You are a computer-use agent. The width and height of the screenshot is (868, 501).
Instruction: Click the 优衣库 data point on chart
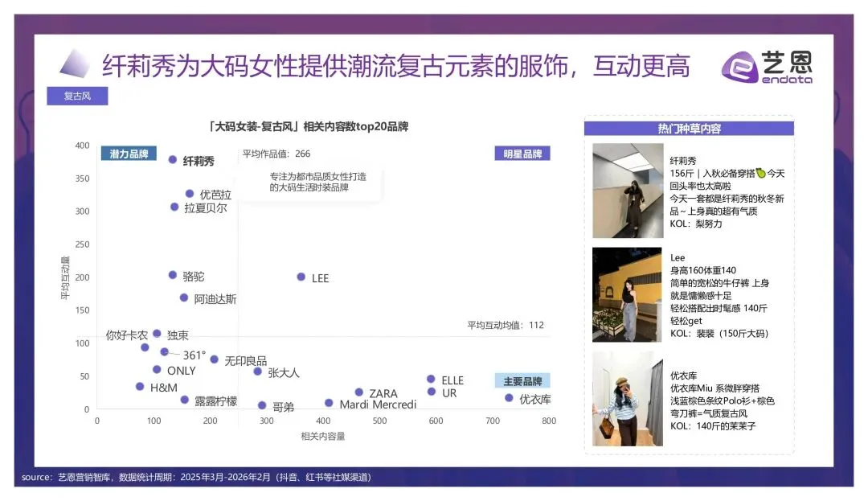tap(509, 397)
